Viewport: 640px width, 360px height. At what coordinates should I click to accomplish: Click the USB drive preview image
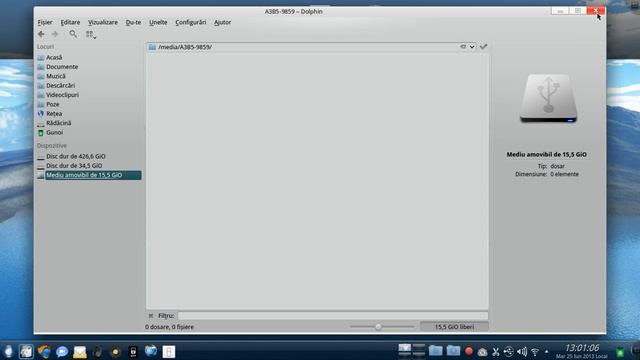click(548, 99)
